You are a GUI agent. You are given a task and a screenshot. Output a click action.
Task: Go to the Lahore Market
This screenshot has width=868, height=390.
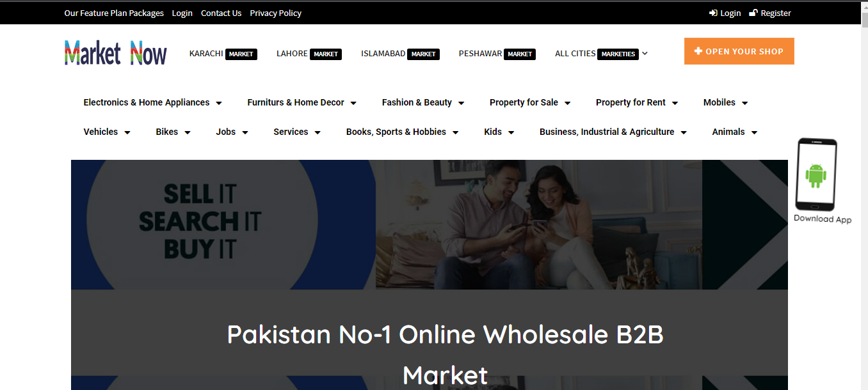tap(309, 54)
